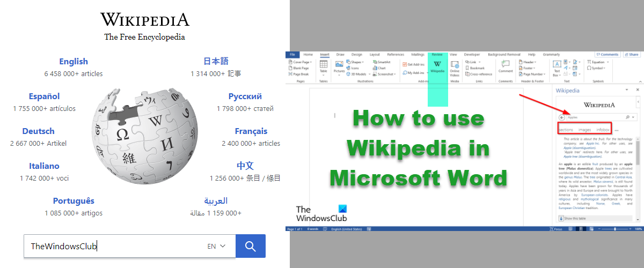
Task: Open the Pictures tool in Word ribbon
Action: pyautogui.click(x=339, y=68)
